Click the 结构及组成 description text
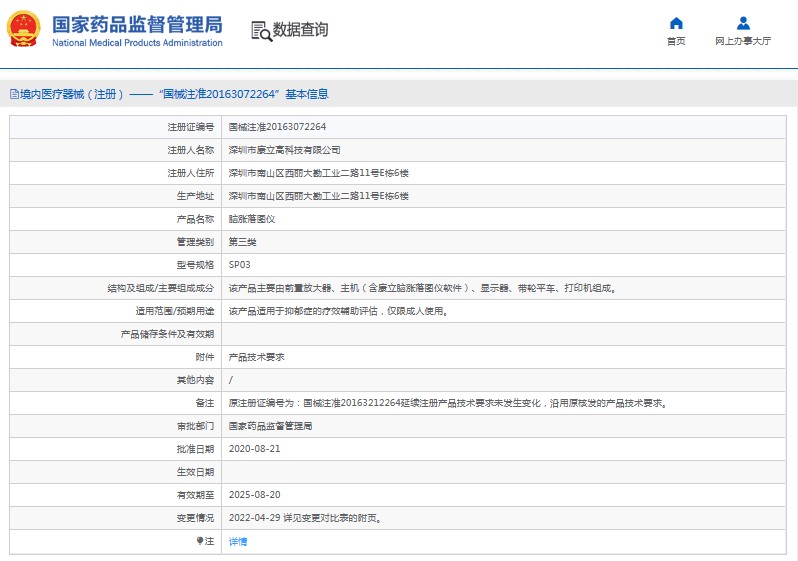This screenshot has width=798, height=561. pos(423,288)
